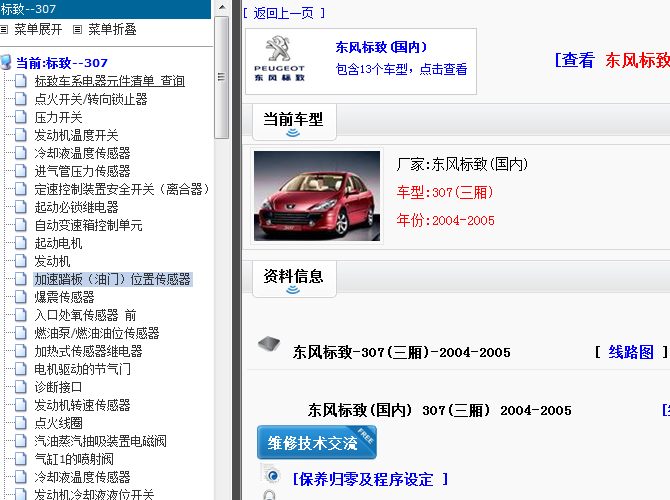Click double-chevron icon under 当前车型
This screenshot has height=500, width=670.
click(x=293, y=133)
